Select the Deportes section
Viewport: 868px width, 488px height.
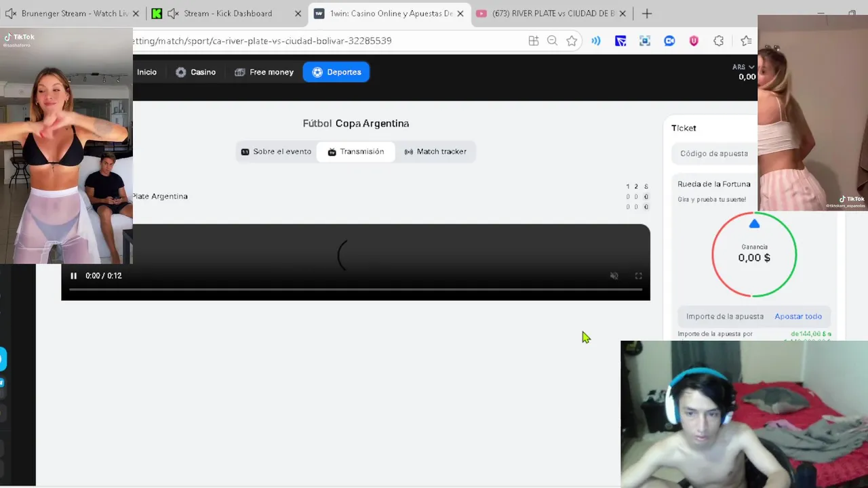(336, 72)
